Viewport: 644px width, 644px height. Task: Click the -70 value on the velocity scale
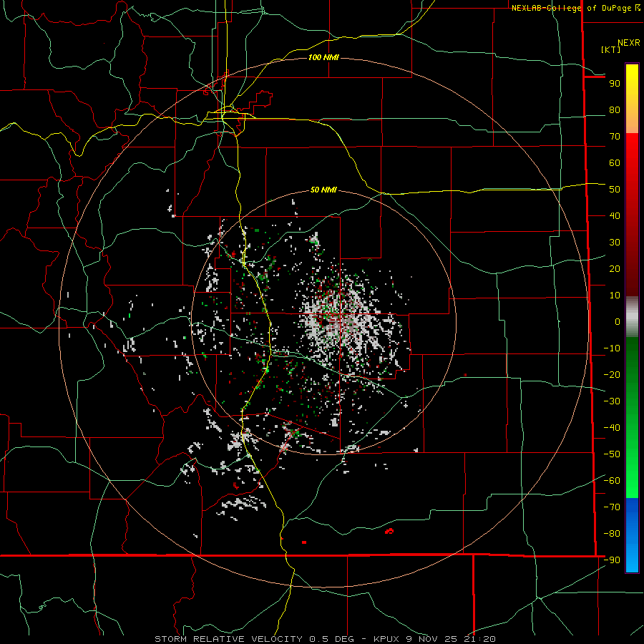coord(612,507)
